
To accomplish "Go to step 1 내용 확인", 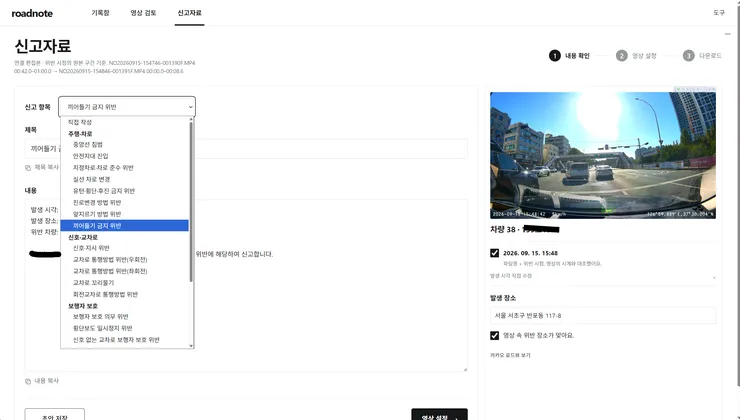I will click(x=569, y=56).
